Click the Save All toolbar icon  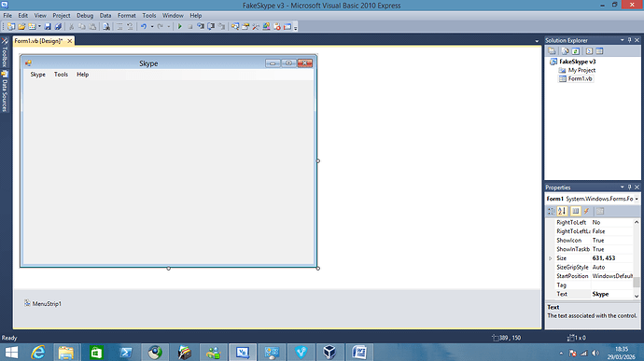coord(58,27)
